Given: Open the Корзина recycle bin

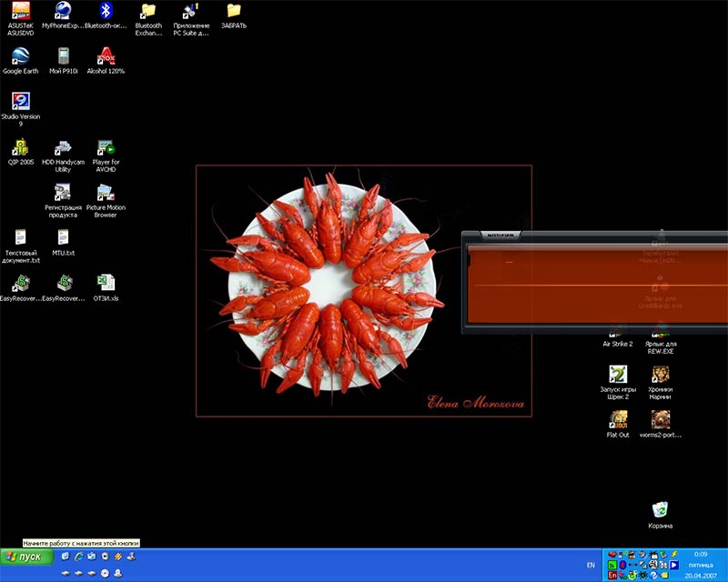Looking at the screenshot, I should click(x=661, y=511).
